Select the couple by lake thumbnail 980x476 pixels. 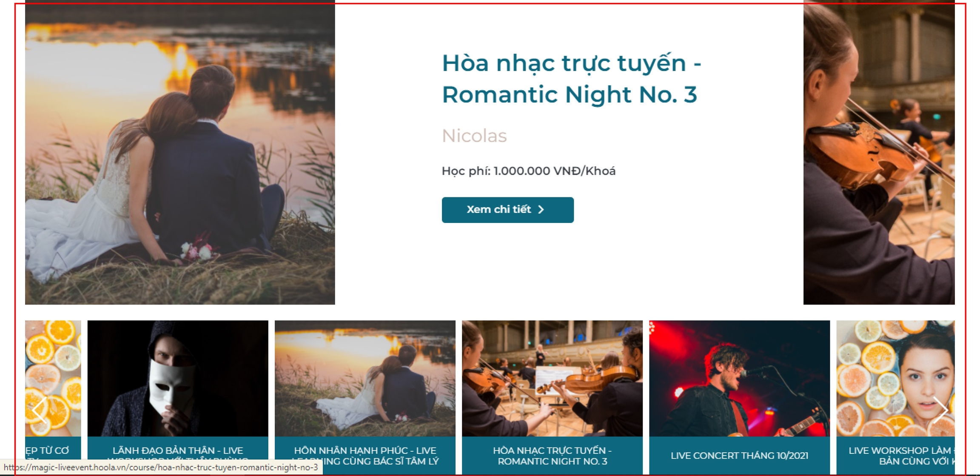[365, 378]
